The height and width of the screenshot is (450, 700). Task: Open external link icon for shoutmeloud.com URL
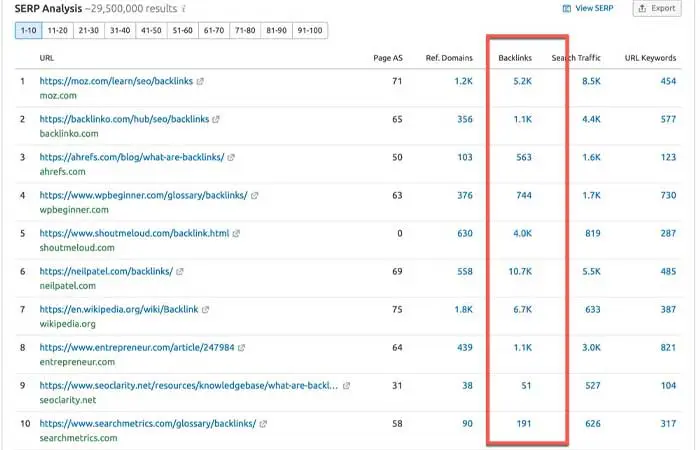pos(236,233)
